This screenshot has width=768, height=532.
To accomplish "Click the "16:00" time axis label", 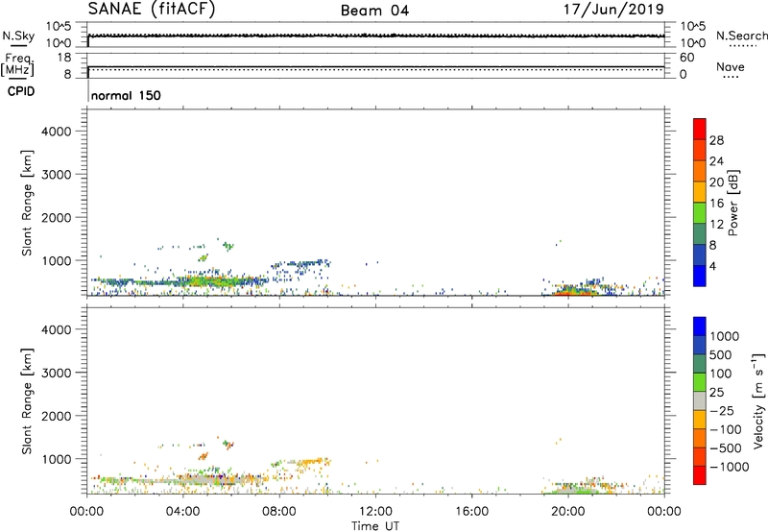I will pyautogui.click(x=471, y=512).
